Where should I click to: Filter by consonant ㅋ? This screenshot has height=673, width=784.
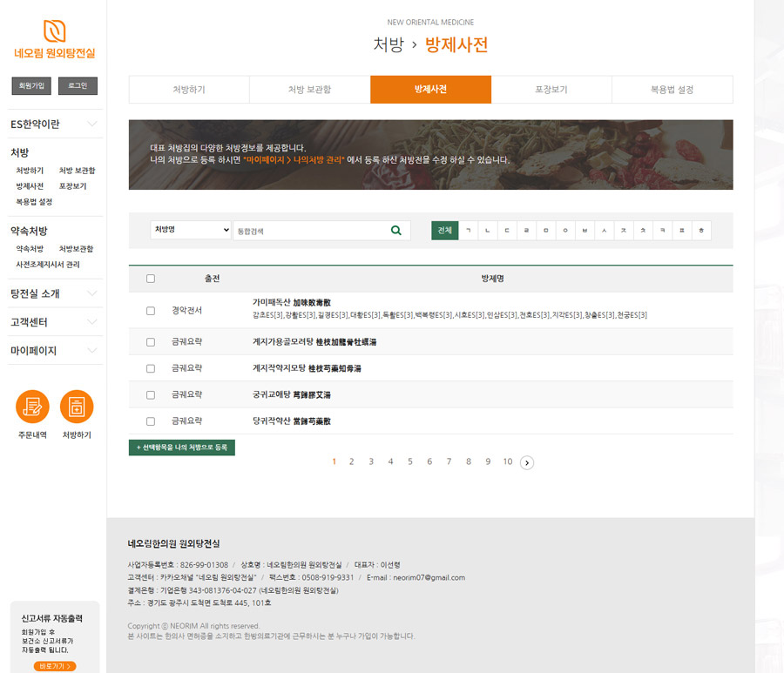(x=663, y=231)
